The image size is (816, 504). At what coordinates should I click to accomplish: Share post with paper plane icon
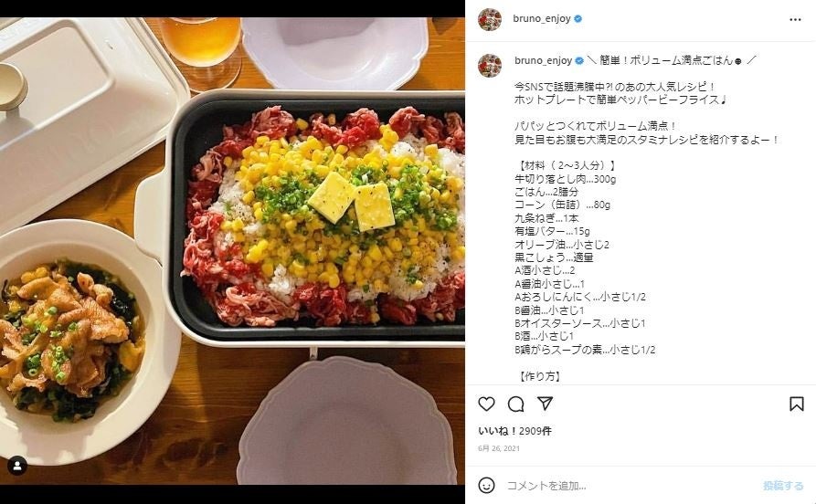pyautogui.click(x=545, y=404)
